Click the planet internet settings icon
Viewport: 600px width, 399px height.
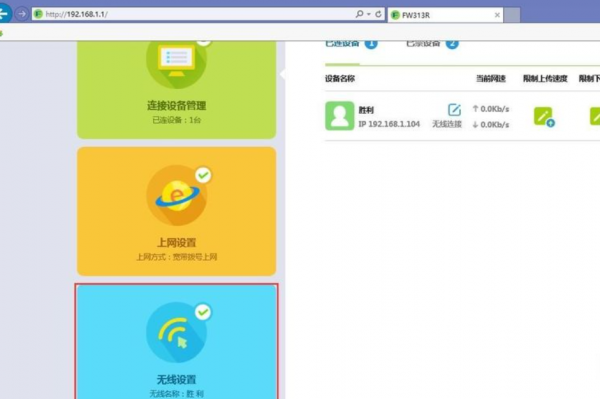pyautogui.click(x=176, y=195)
